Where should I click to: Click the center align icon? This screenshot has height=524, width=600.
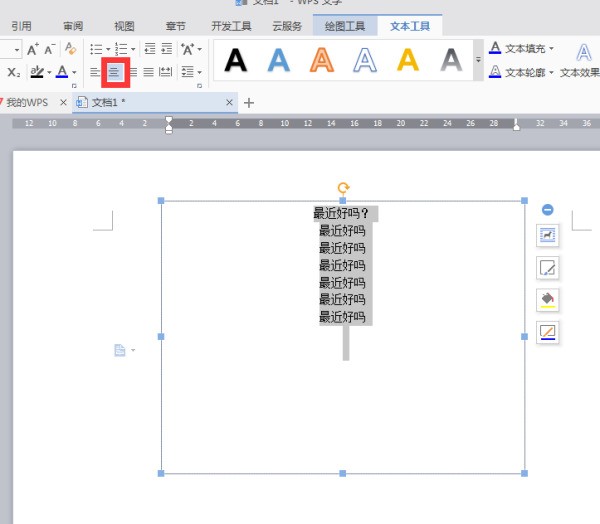(x=115, y=72)
